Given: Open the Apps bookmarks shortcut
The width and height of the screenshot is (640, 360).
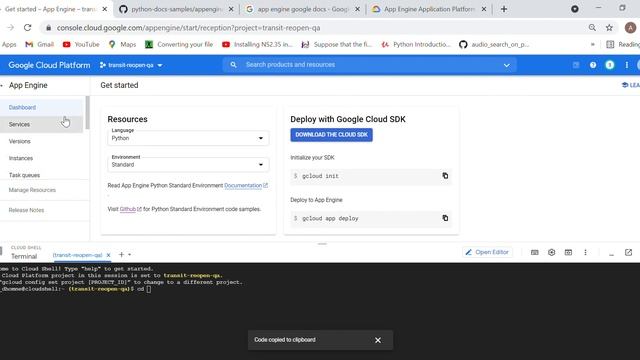Looking at the screenshot, I should click(x=9, y=44).
